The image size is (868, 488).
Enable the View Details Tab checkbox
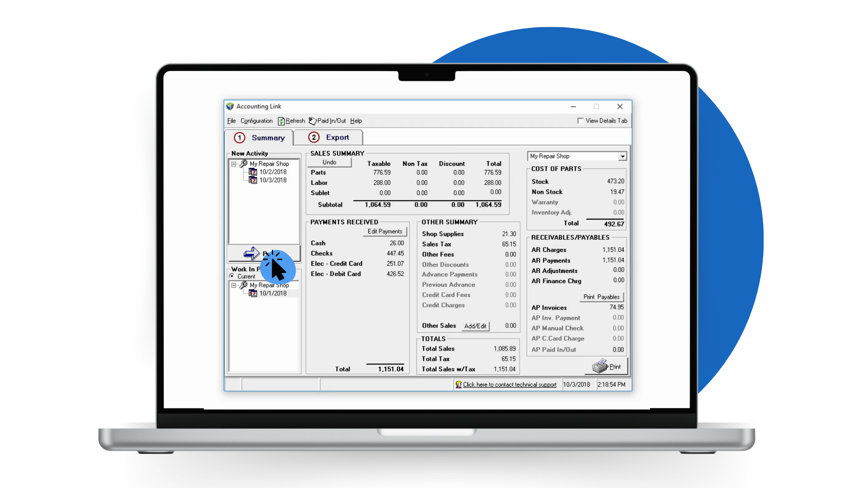pyautogui.click(x=580, y=121)
